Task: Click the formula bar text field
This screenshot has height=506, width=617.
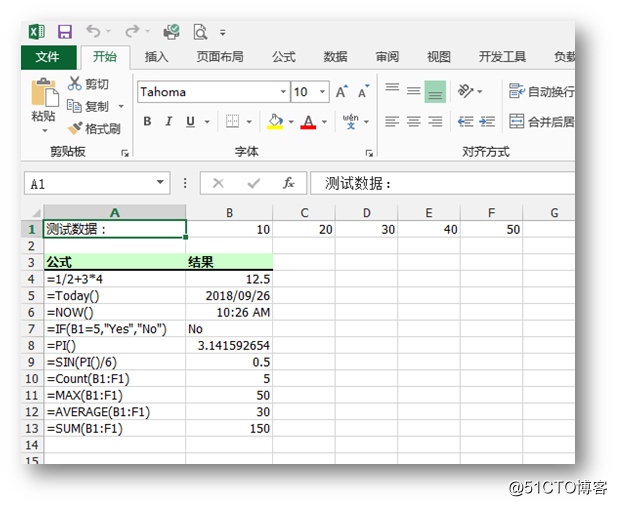Action: pyautogui.click(x=443, y=183)
